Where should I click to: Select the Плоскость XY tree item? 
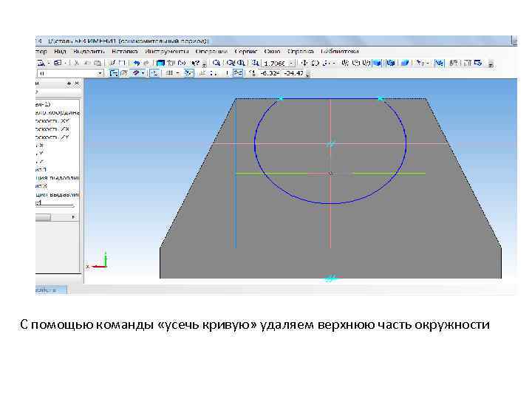(52, 120)
